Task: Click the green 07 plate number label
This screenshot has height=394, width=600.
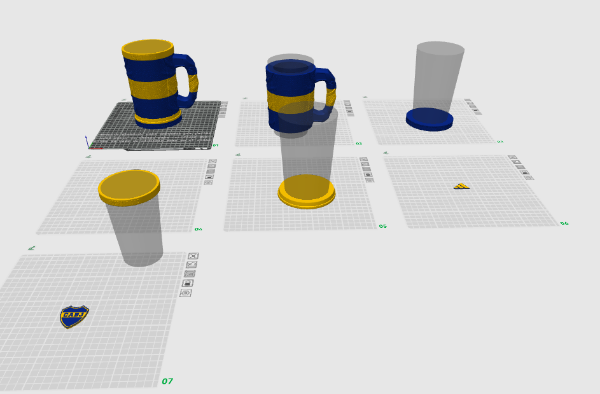Action: (x=167, y=381)
